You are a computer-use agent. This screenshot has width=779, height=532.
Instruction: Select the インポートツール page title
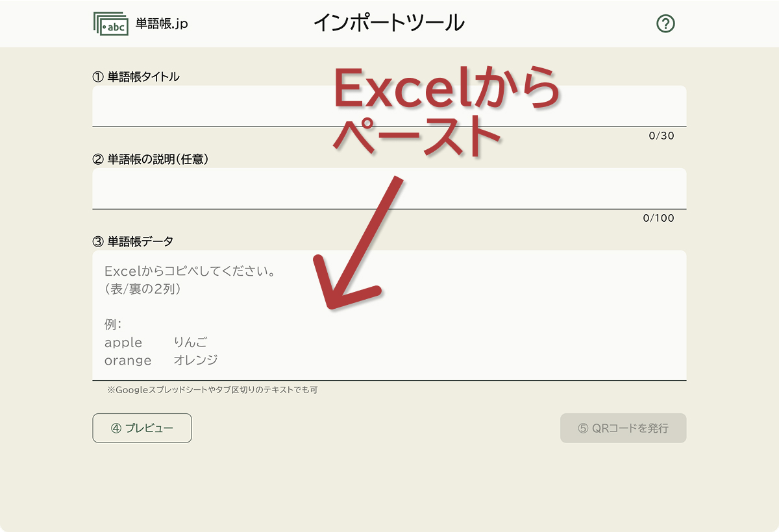(x=389, y=22)
